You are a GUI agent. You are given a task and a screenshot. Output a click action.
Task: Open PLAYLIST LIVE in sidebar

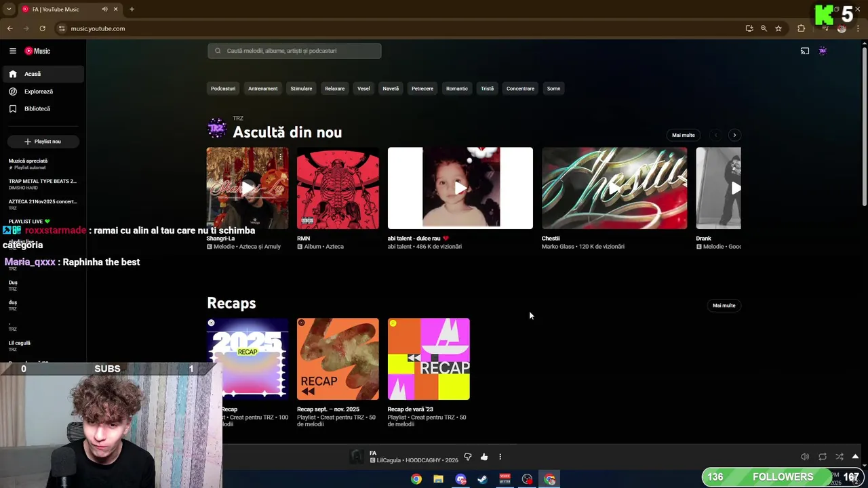[29, 222]
